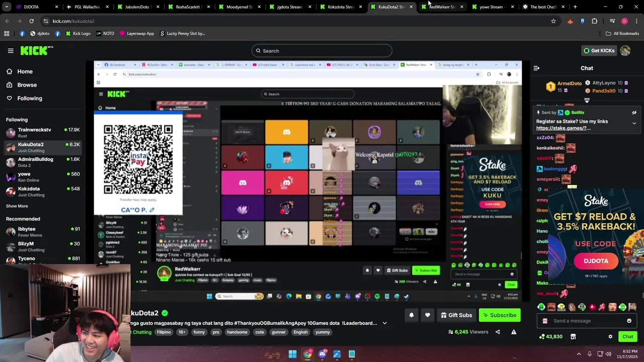Open the browser extensions puzzle icon
The image size is (644, 362).
point(594,21)
